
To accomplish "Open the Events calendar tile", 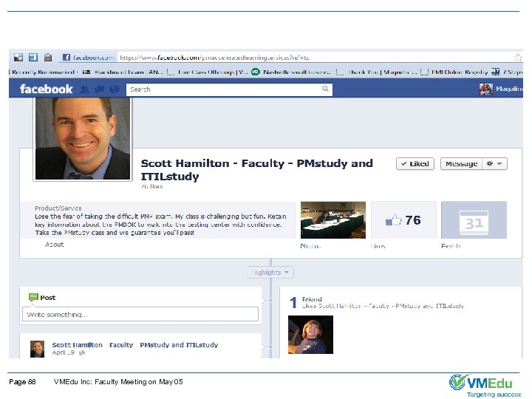I will point(474,220).
